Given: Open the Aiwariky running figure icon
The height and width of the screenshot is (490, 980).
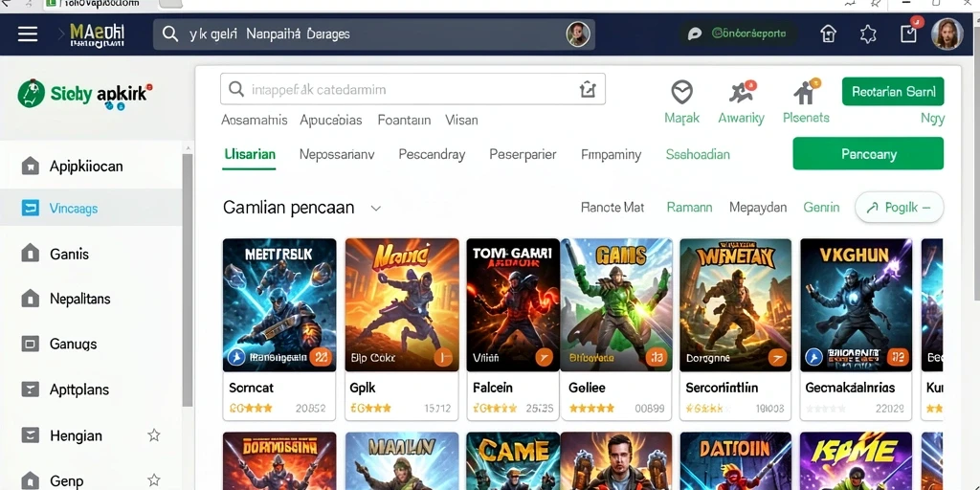Looking at the screenshot, I should point(742,93).
